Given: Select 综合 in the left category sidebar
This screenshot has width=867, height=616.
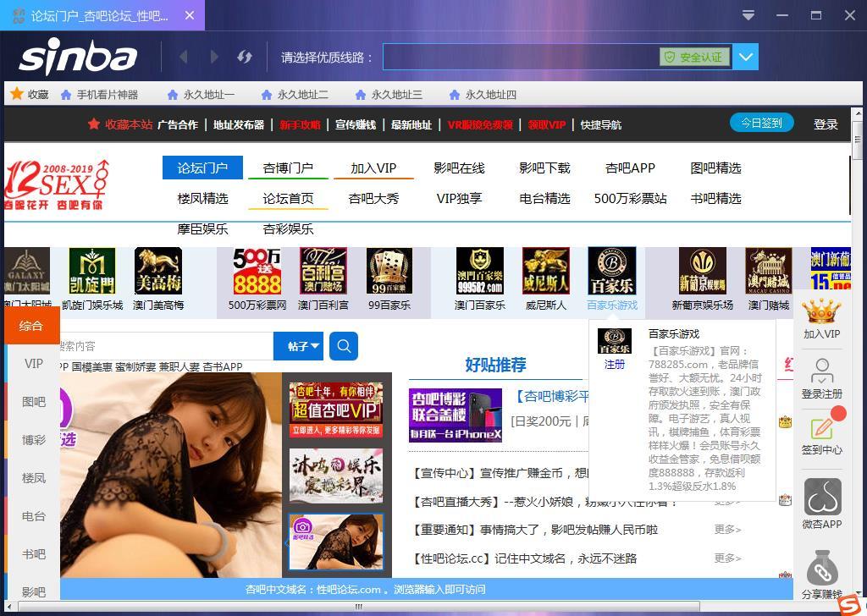Looking at the screenshot, I should coord(31,326).
